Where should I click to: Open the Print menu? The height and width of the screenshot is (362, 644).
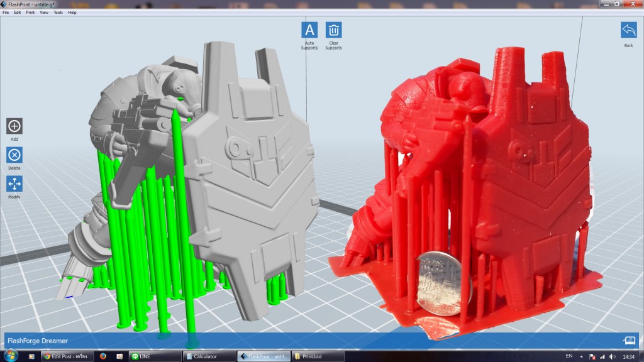(30, 13)
